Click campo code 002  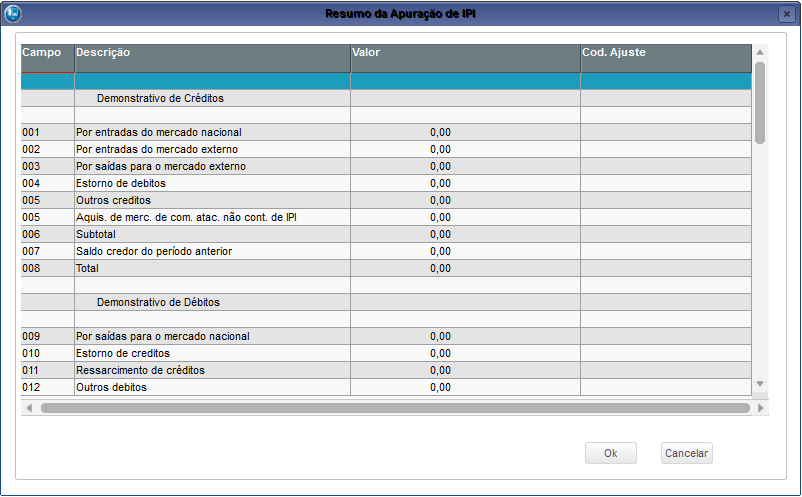[31, 149]
